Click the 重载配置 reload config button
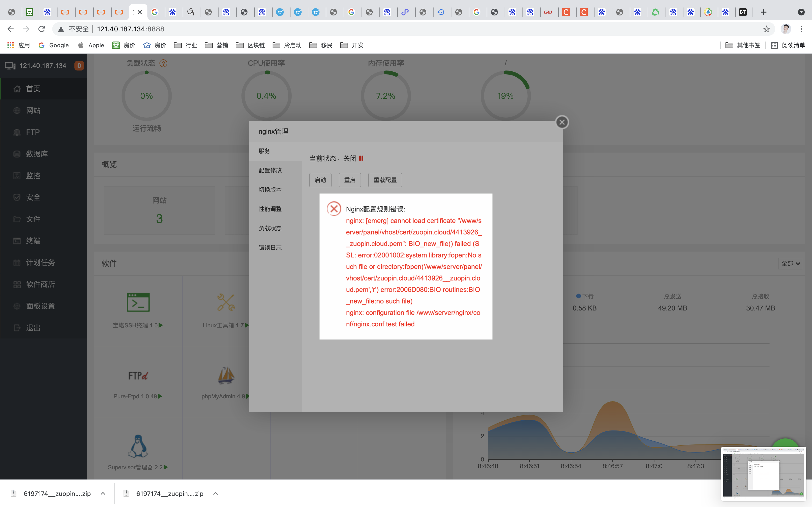 [384, 180]
